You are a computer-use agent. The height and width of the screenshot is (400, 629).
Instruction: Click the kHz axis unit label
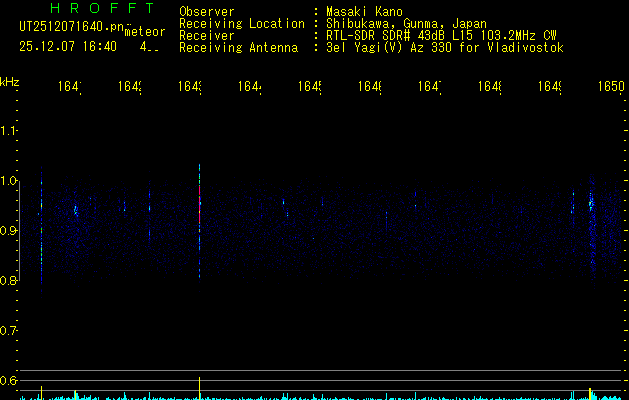tap(10, 80)
